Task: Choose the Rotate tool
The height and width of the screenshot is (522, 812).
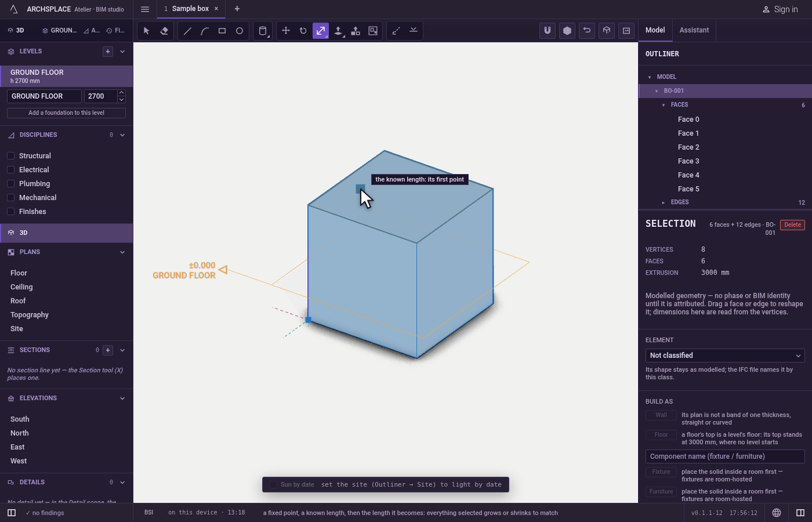Action: [x=303, y=31]
